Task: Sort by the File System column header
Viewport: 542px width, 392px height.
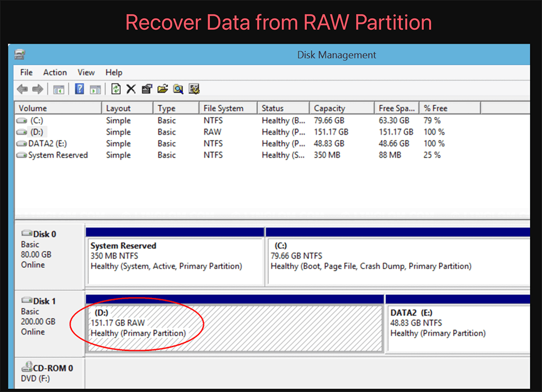Action: click(228, 108)
